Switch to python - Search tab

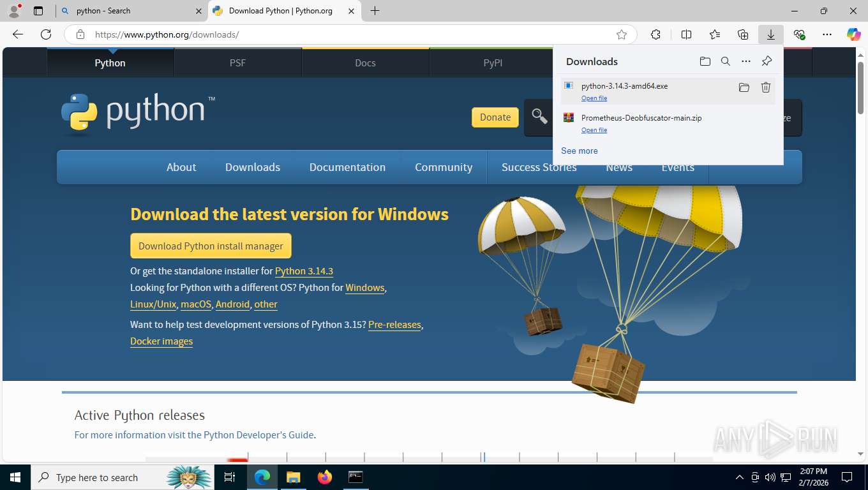point(132,11)
